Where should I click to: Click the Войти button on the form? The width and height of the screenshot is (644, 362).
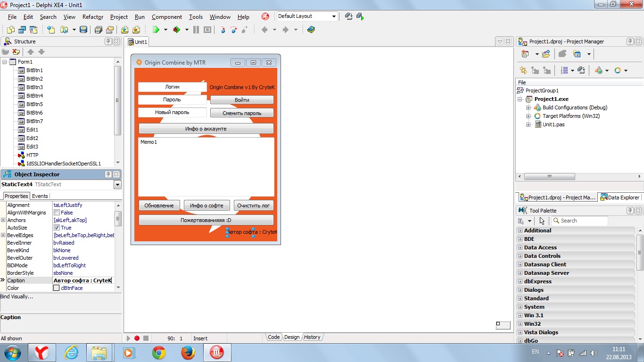tap(242, 100)
